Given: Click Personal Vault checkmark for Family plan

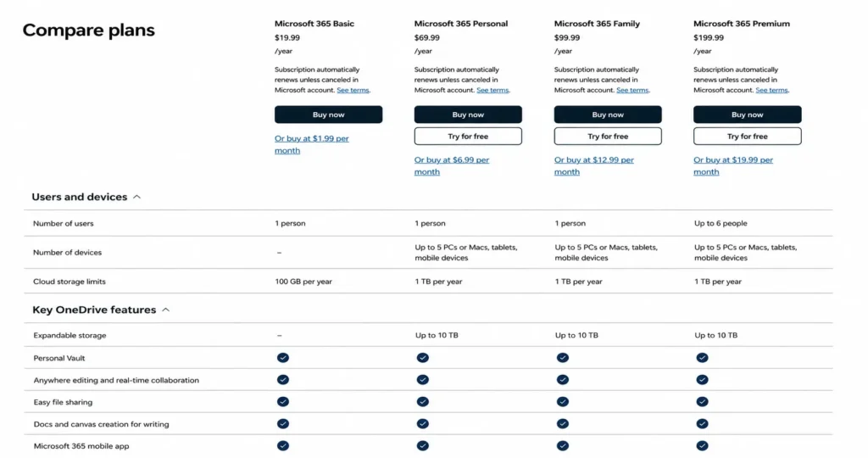Looking at the screenshot, I should pos(563,358).
